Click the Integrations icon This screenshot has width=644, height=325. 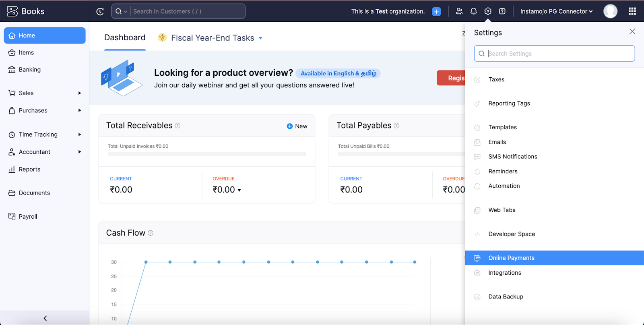pos(477,273)
